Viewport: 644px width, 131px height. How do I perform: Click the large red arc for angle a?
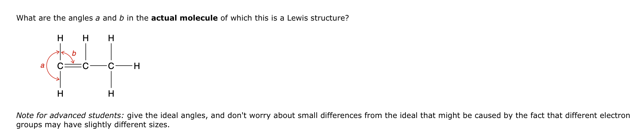47,66
